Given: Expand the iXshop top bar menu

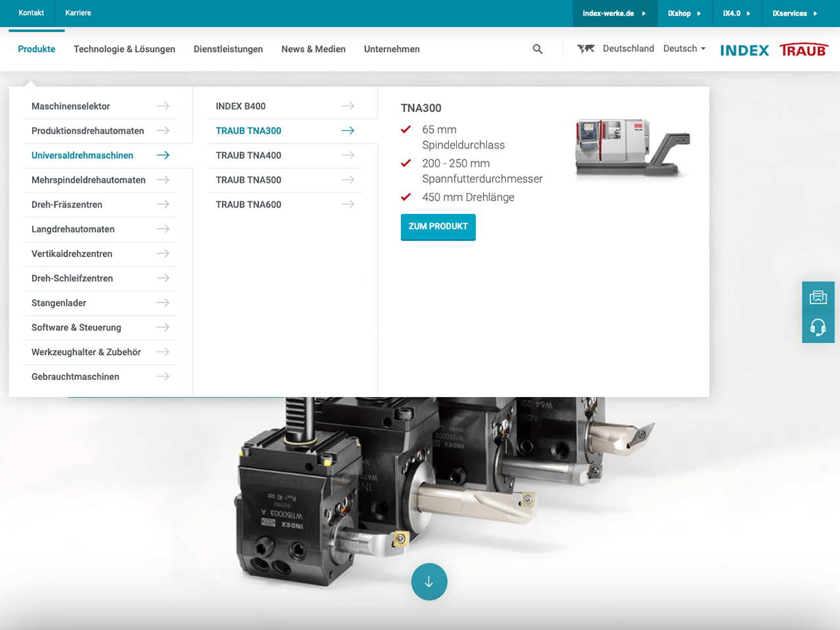Looking at the screenshot, I should 684,13.
